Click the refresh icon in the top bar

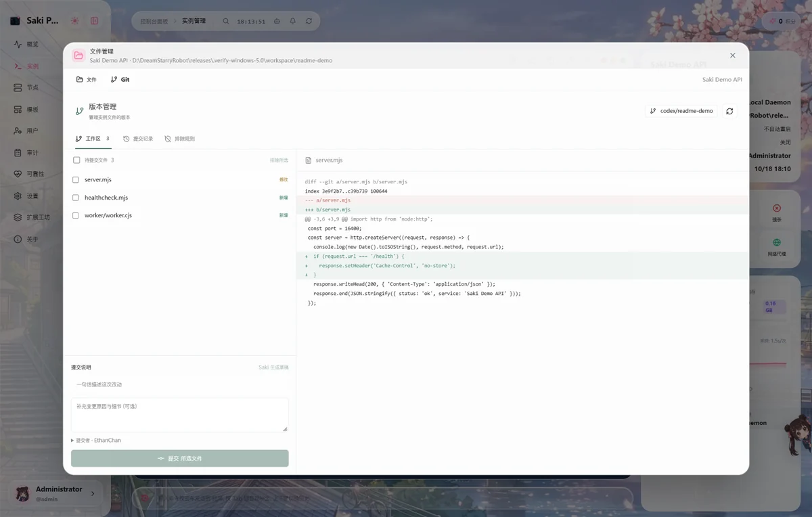309,21
